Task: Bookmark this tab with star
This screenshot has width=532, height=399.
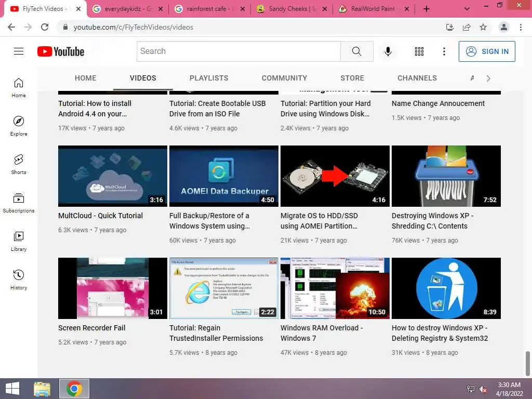Action: pyautogui.click(x=483, y=27)
